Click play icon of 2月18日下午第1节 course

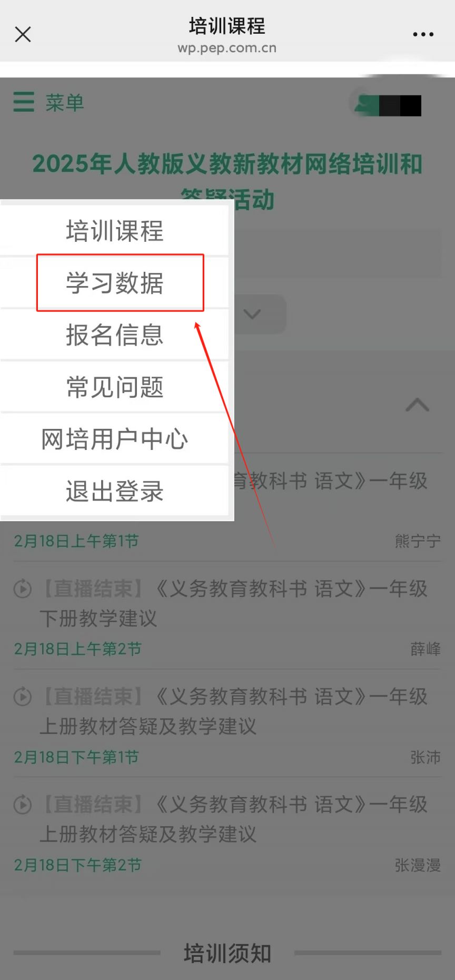tap(23, 697)
